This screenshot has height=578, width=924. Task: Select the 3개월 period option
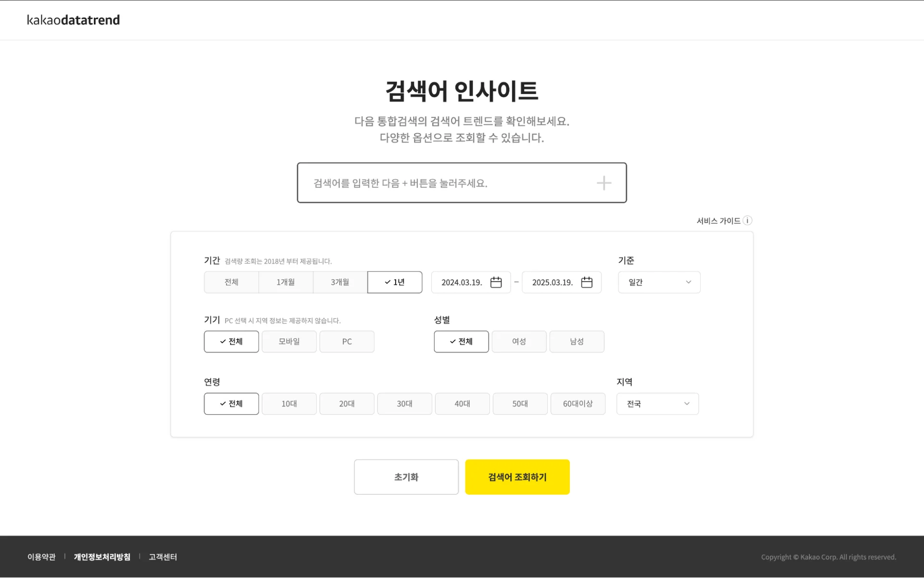coord(340,282)
